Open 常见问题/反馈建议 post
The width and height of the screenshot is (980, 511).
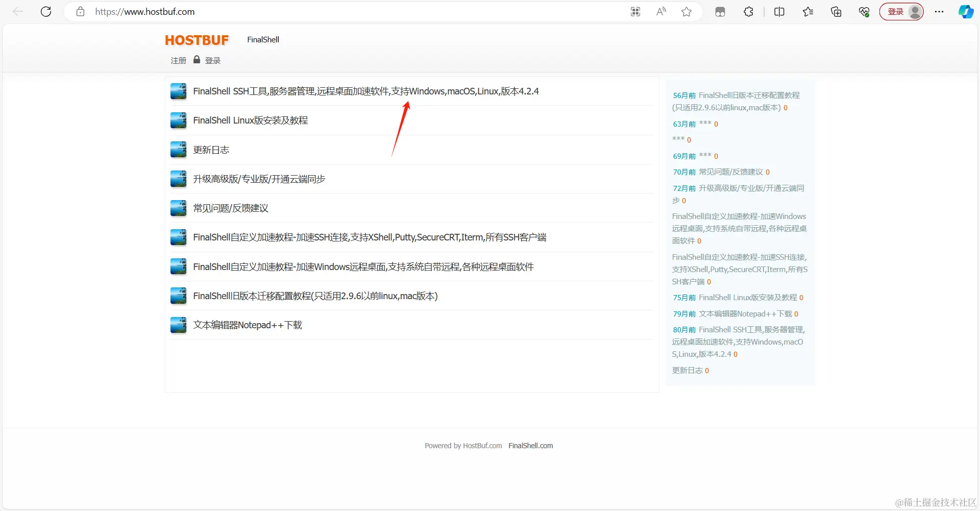point(231,208)
